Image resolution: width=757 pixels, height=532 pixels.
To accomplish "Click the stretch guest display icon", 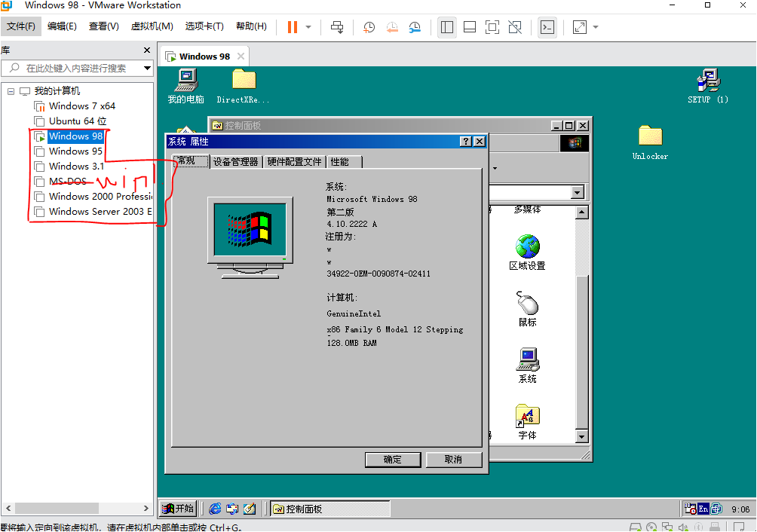I will pos(579,27).
